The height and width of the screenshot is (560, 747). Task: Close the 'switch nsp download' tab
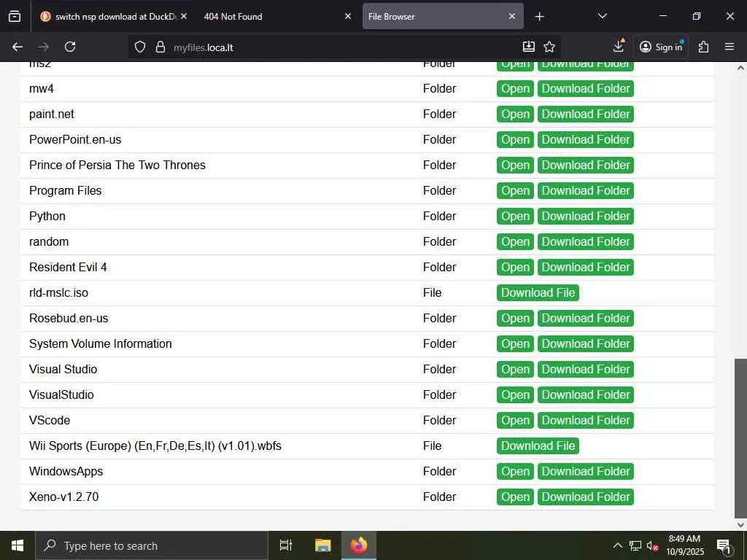pos(184,16)
